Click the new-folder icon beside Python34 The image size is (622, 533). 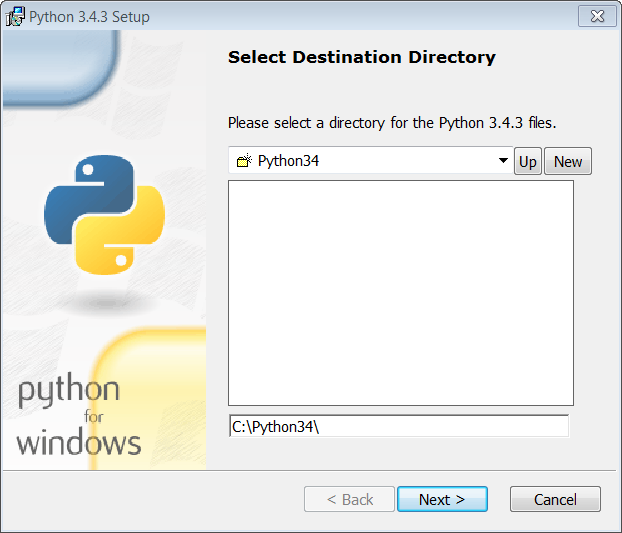pyautogui.click(x=244, y=161)
